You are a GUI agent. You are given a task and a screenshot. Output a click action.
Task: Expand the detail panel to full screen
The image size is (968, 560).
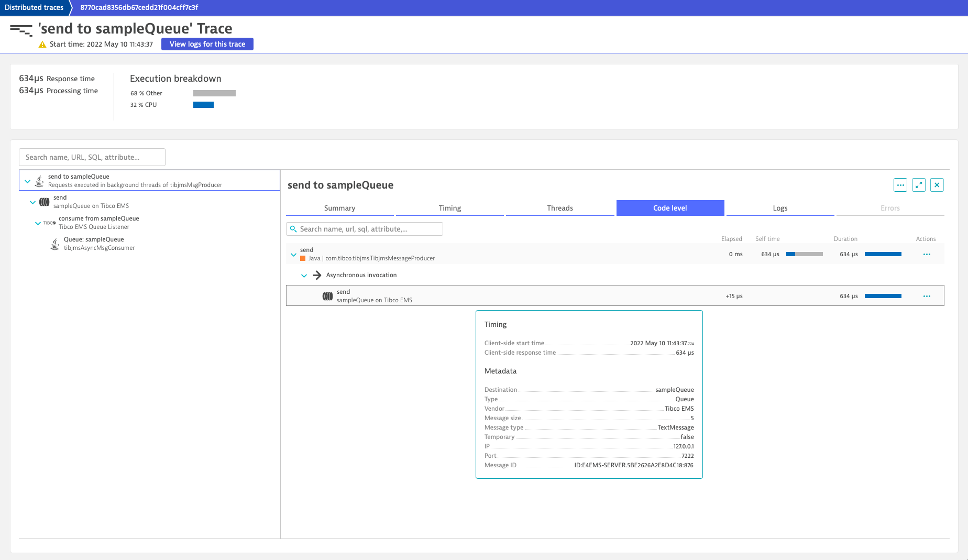click(x=919, y=185)
